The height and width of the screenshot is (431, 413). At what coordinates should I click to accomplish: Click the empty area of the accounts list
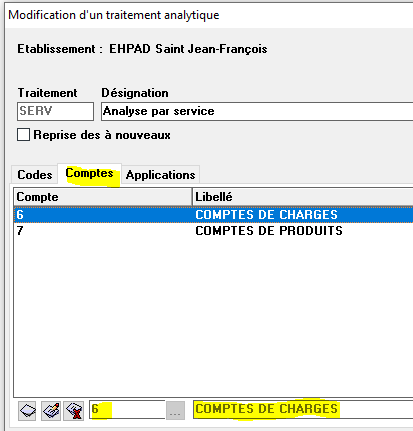tap(213, 317)
